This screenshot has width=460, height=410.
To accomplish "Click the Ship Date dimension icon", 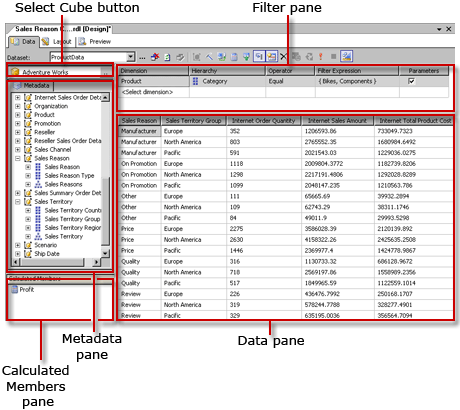I will [28, 254].
